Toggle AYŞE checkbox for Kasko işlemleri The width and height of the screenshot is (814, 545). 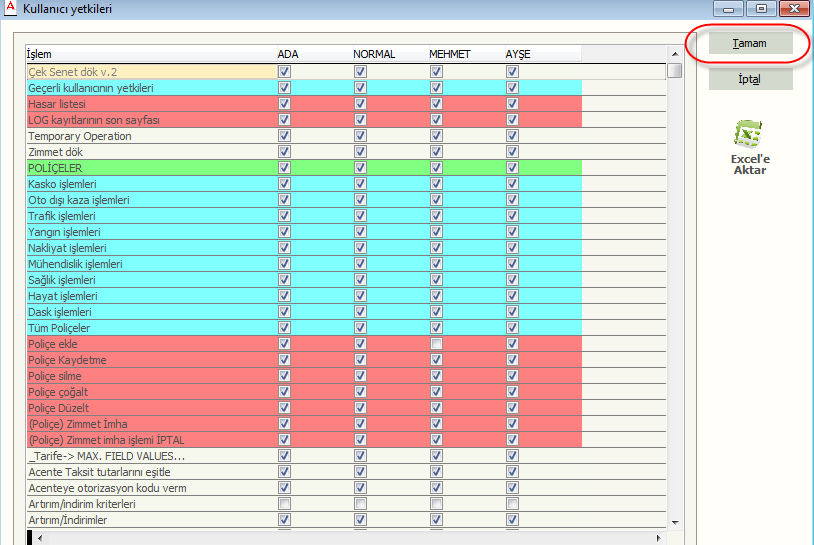(x=512, y=184)
